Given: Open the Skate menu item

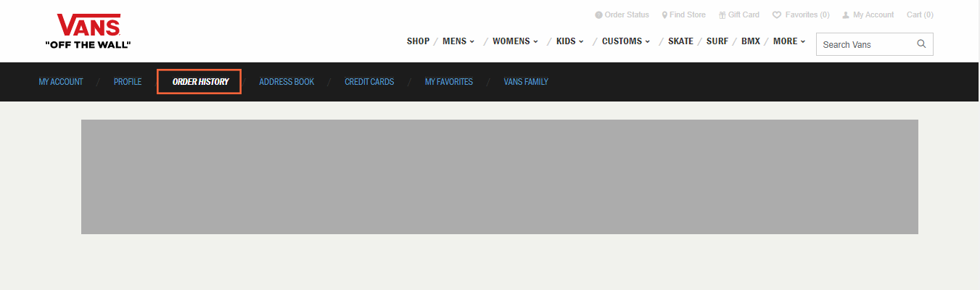Looking at the screenshot, I should pos(680,41).
